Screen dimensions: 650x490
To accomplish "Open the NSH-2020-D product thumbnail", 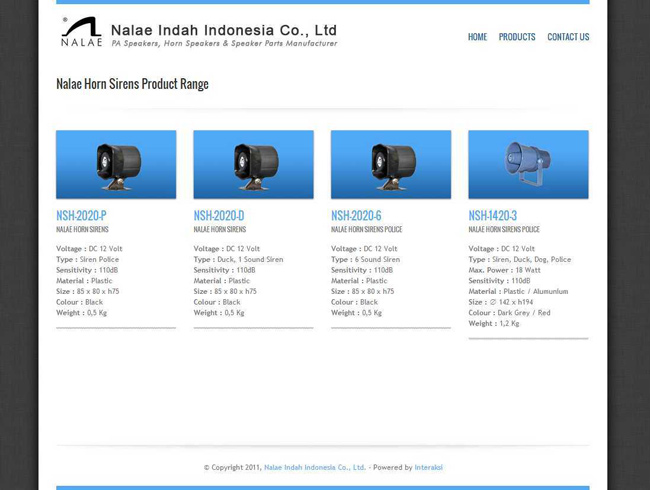I will pyautogui.click(x=253, y=165).
